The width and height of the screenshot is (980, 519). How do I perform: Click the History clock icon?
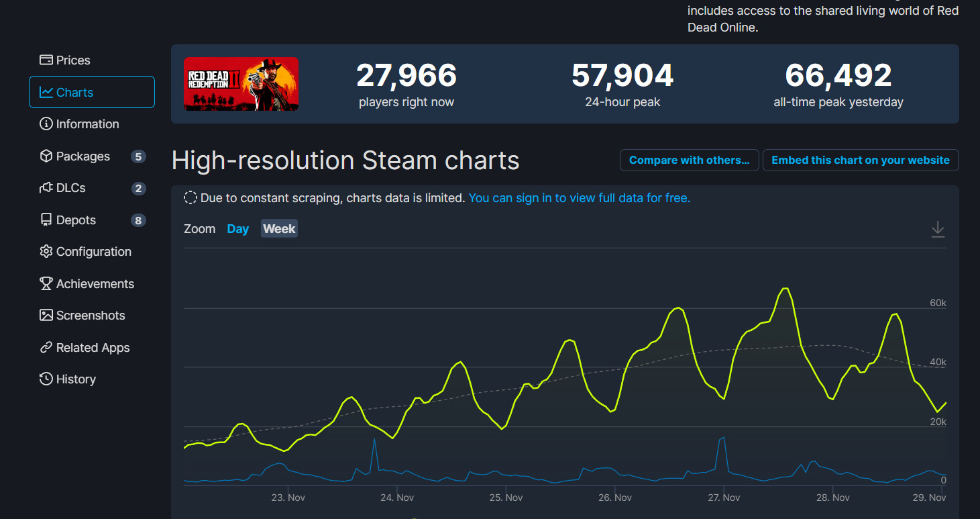tap(46, 379)
